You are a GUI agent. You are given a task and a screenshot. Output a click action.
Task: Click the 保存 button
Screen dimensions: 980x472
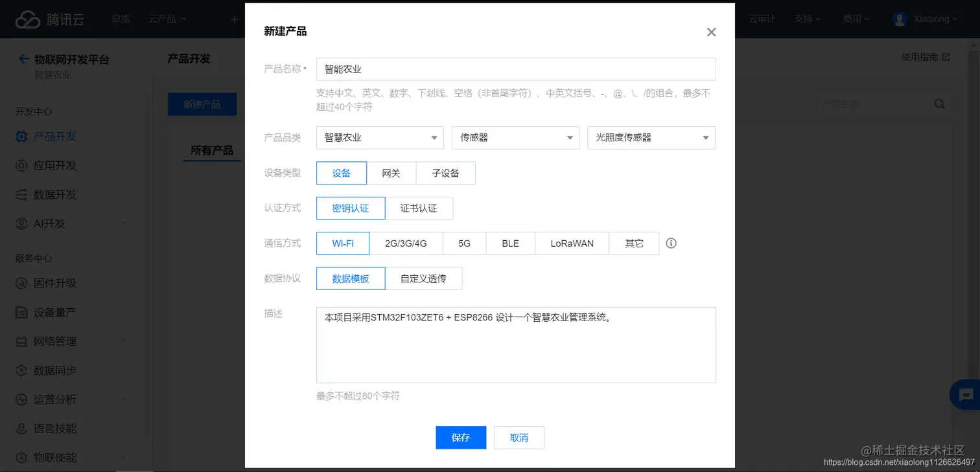[461, 438]
